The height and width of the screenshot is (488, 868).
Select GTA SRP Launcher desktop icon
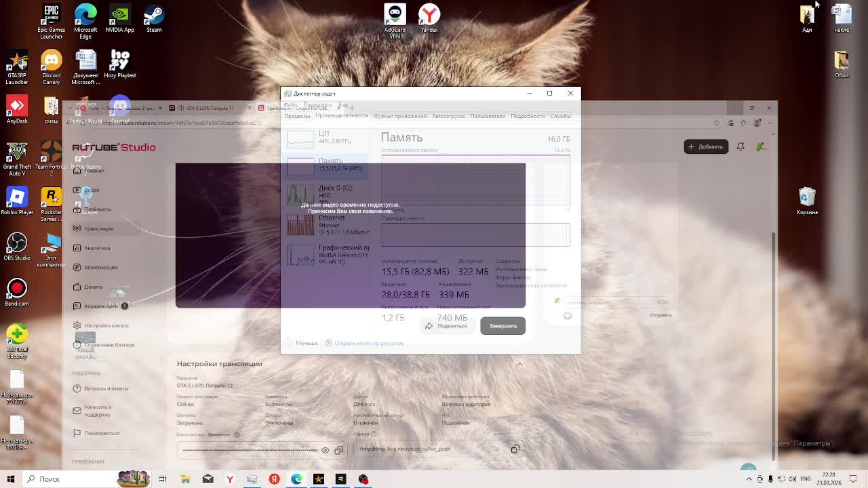pos(17,68)
